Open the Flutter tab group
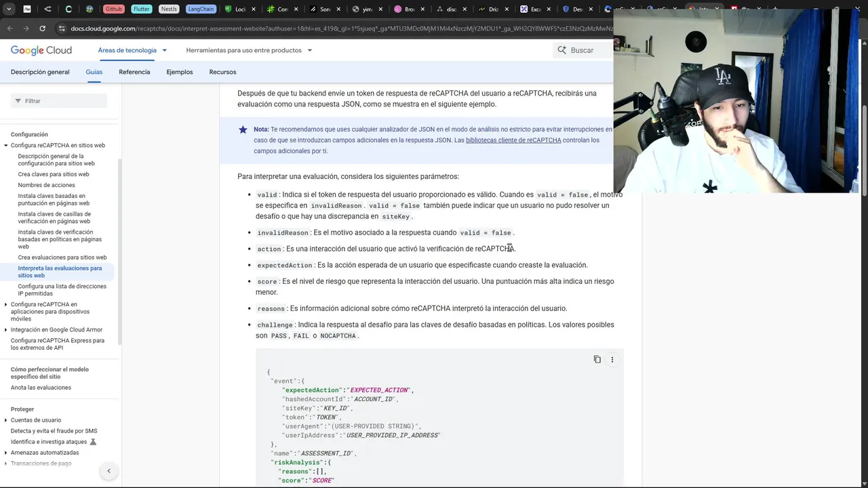 click(142, 9)
